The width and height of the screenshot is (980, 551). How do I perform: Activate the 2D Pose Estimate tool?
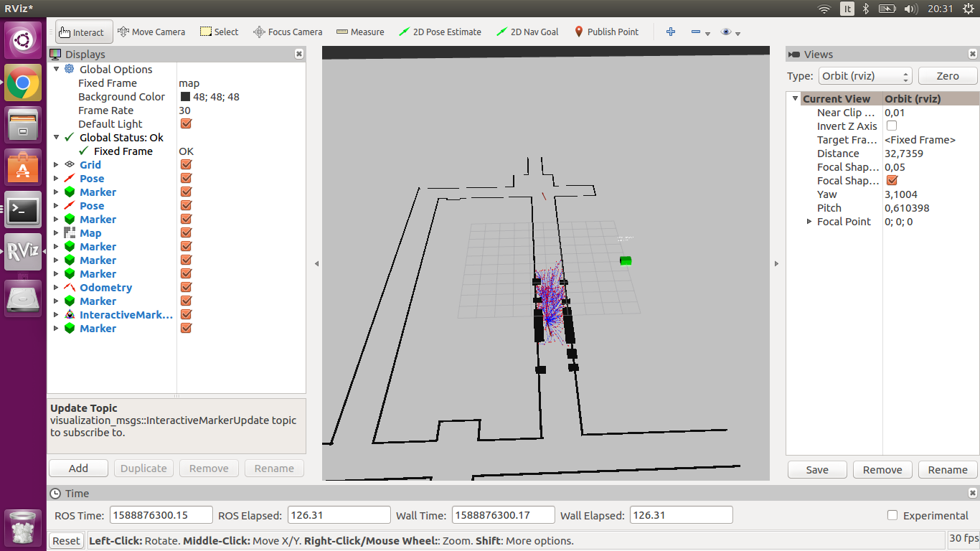pos(440,32)
